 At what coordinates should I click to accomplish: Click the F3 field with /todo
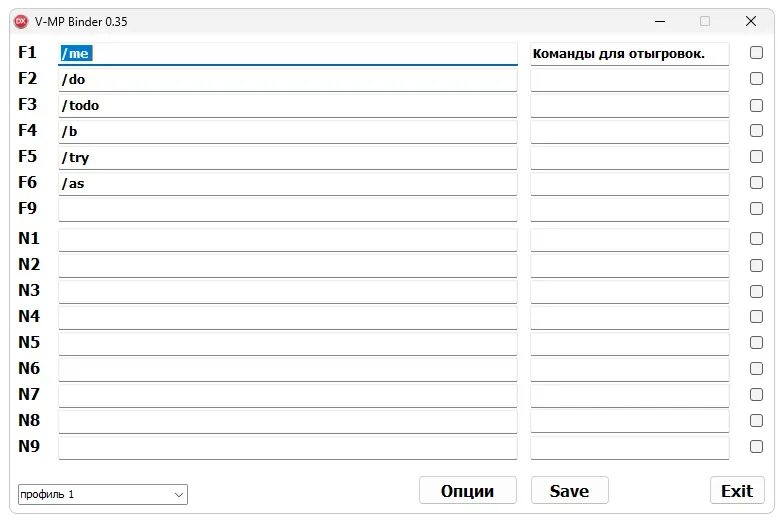(288, 105)
